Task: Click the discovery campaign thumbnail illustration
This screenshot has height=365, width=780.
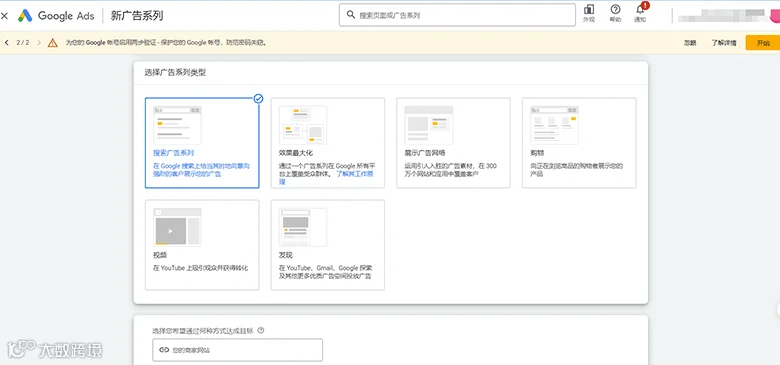Action: pos(303,227)
